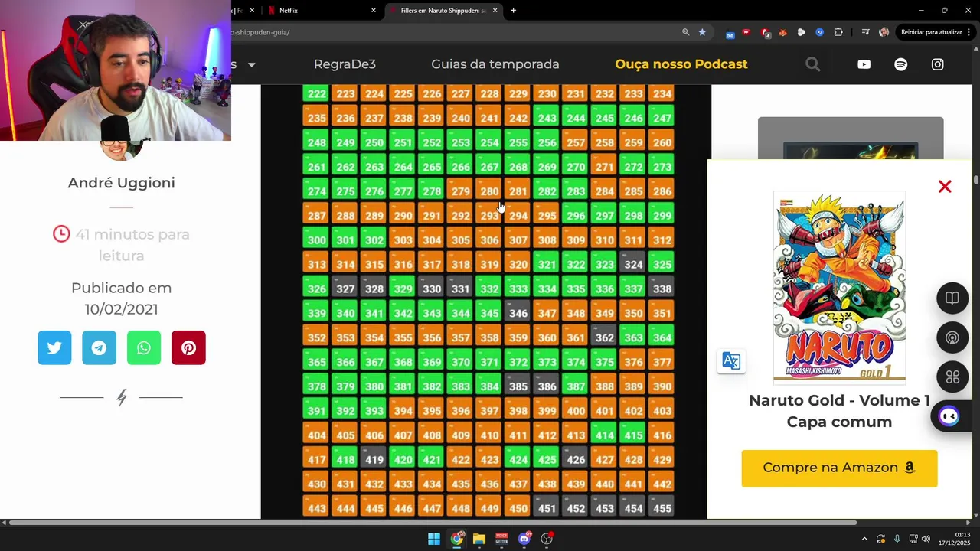
Task: Select episode 346 gray cell
Action: pos(518,314)
